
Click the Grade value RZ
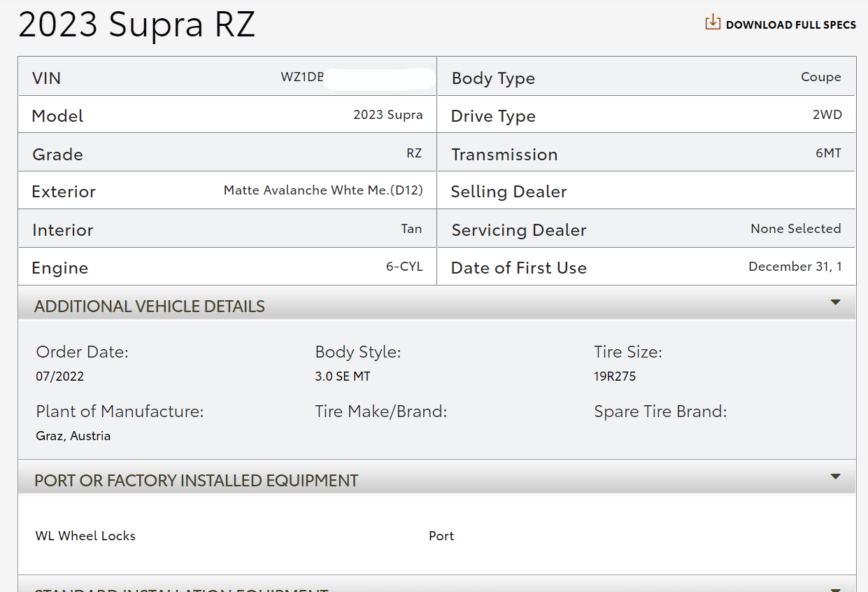pos(414,153)
